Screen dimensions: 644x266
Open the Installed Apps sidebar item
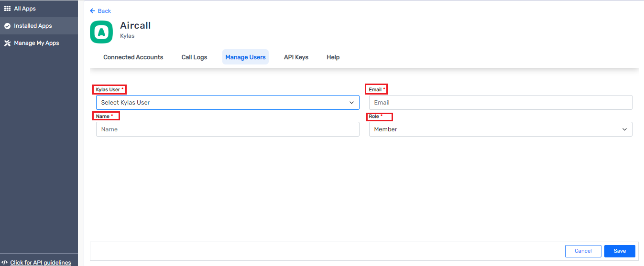tap(39, 26)
